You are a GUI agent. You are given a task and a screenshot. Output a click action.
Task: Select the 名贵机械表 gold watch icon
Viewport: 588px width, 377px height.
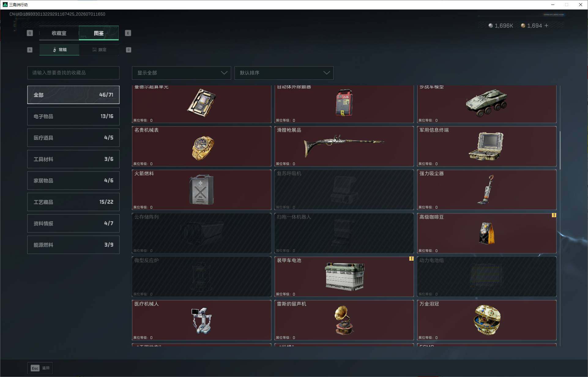click(x=203, y=148)
